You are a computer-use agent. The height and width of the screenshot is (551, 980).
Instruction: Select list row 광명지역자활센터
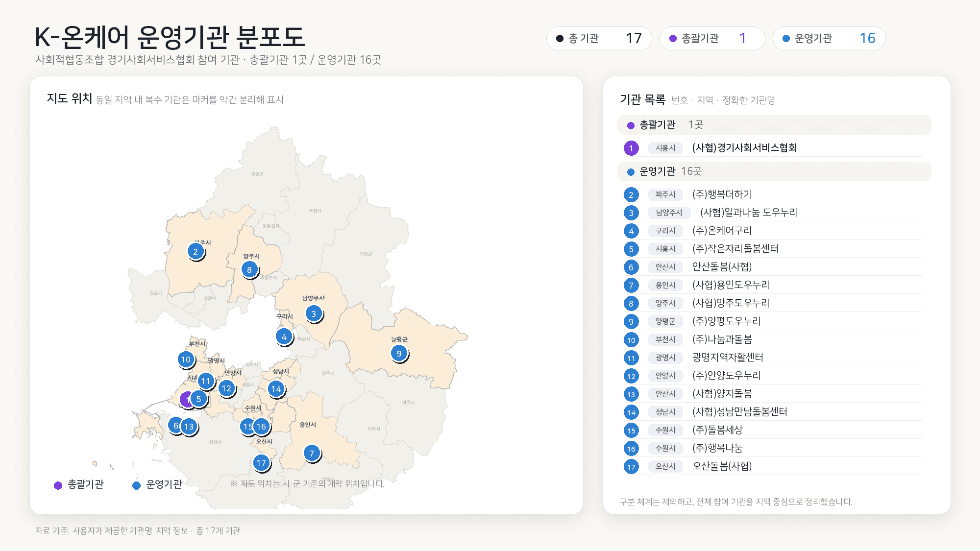click(x=772, y=358)
